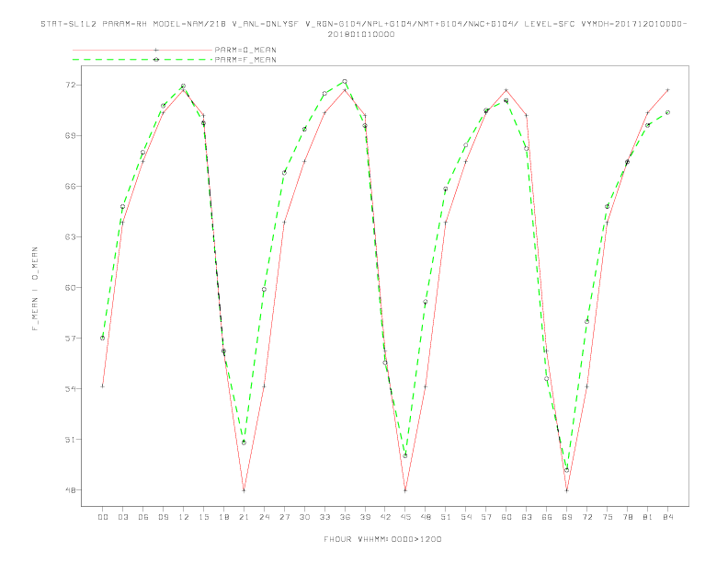Click the y-axis tick label 60
Viewport: 728px width, 563px height.
click(71, 288)
